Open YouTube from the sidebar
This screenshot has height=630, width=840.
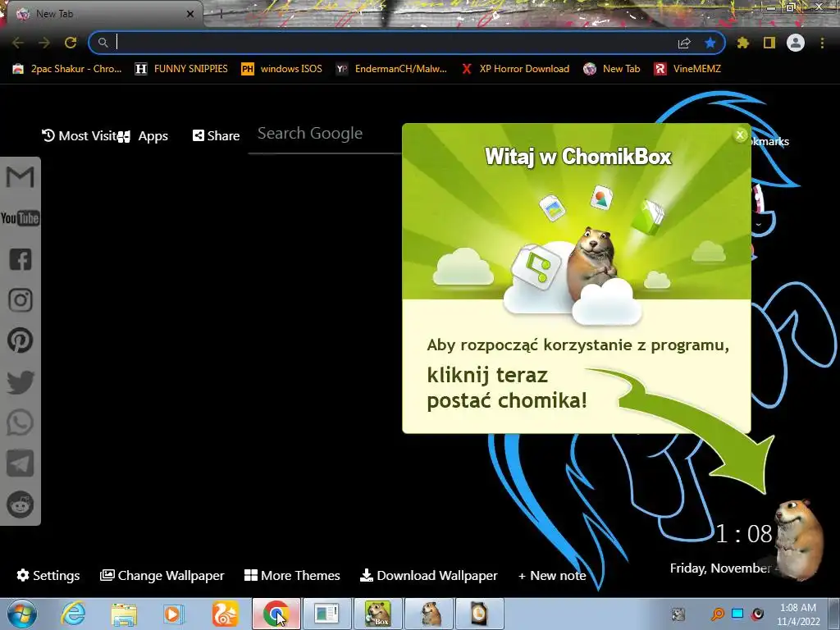click(20, 218)
